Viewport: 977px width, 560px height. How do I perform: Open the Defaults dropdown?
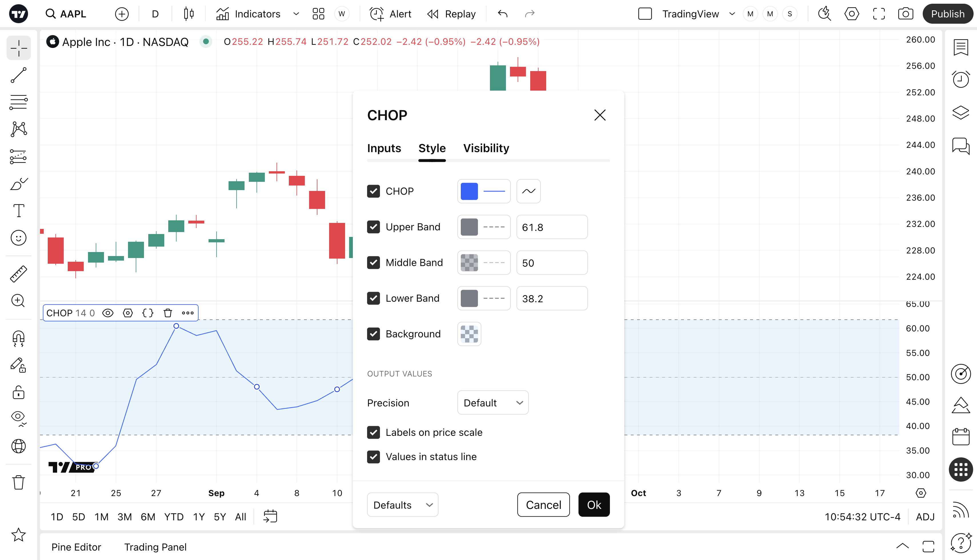pyautogui.click(x=402, y=505)
